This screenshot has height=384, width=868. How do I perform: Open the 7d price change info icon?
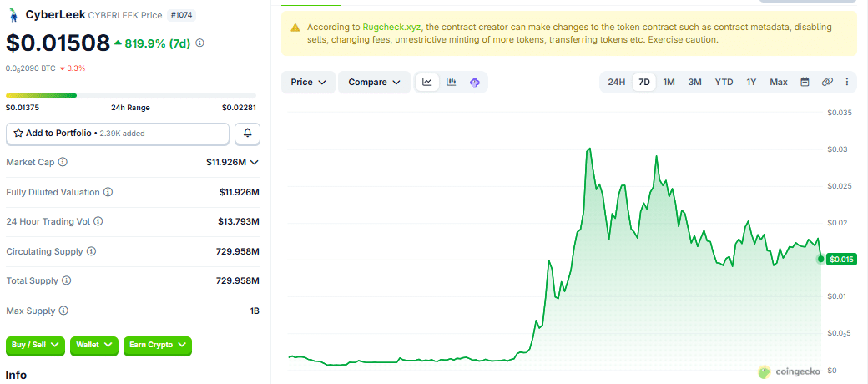click(x=200, y=43)
